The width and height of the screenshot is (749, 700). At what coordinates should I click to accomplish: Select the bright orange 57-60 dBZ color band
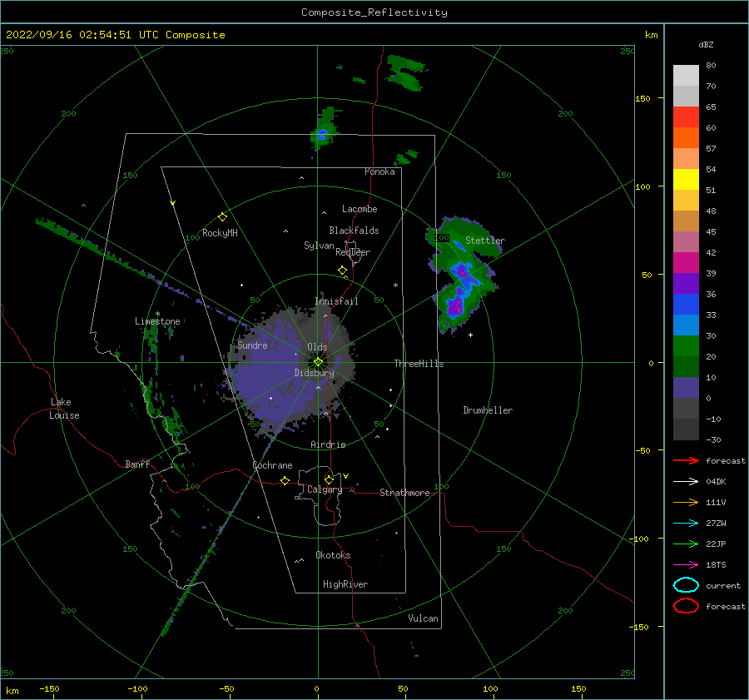[686, 137]
